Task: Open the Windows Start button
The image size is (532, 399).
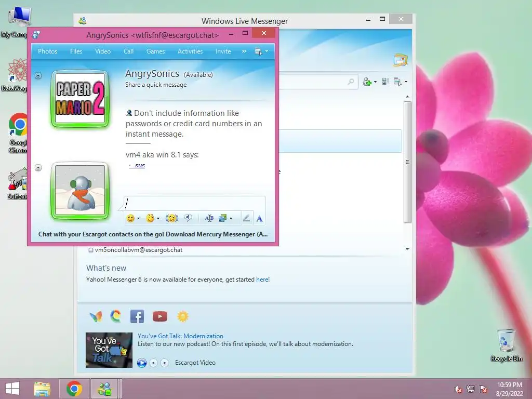Action: [x=12, y=389]
